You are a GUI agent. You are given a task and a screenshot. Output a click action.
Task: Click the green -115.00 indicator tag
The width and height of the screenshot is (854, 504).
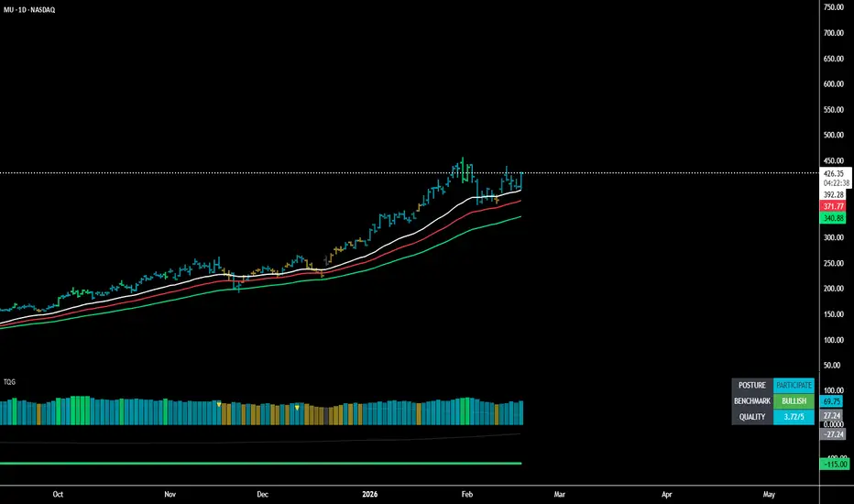coord(835,465)
